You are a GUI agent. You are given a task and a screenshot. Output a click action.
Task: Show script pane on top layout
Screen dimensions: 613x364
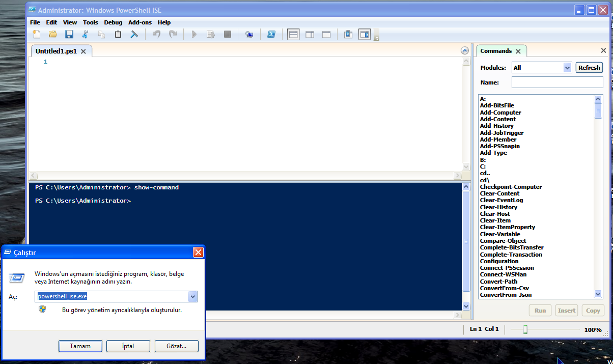click(x=293, y=34)
